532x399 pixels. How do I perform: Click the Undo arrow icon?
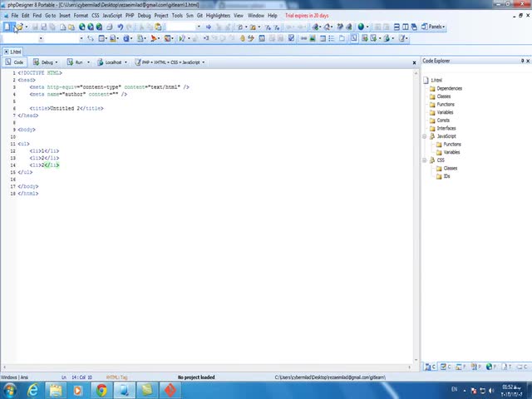[x=120, y=27]
